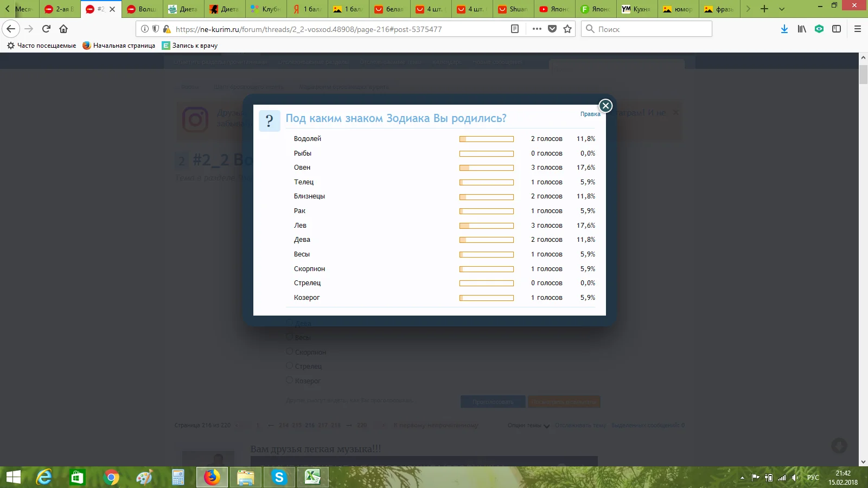Image resolution: width=868 pixels, height=488 pixels.
Task: Switch to the юмор tab
Action: point(678,9)
